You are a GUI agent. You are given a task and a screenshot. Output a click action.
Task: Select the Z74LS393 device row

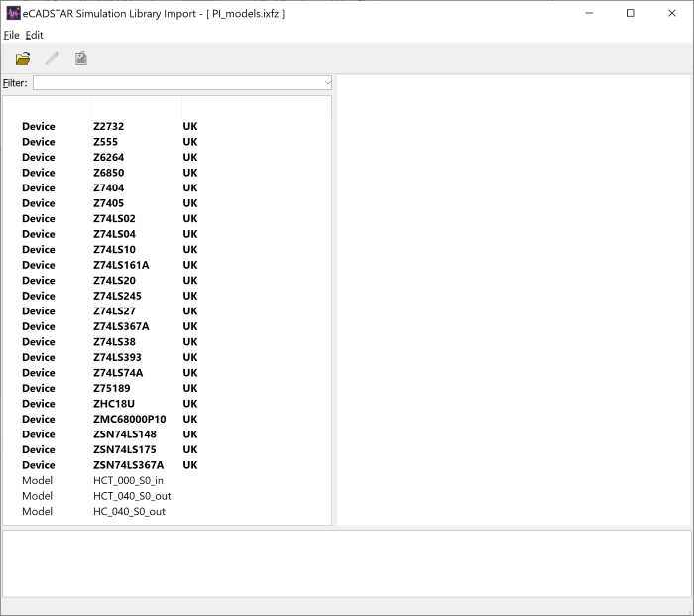point(168,357)
